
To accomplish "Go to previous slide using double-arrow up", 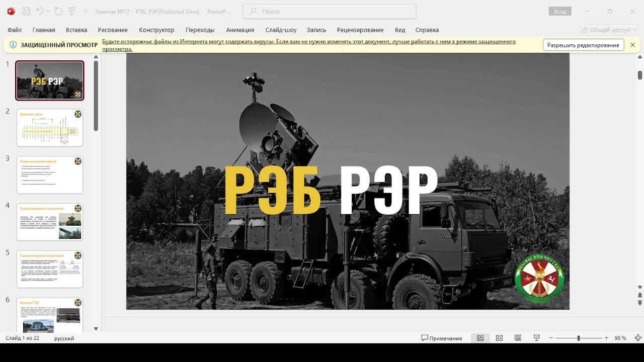I will click(x=640, y=295).
